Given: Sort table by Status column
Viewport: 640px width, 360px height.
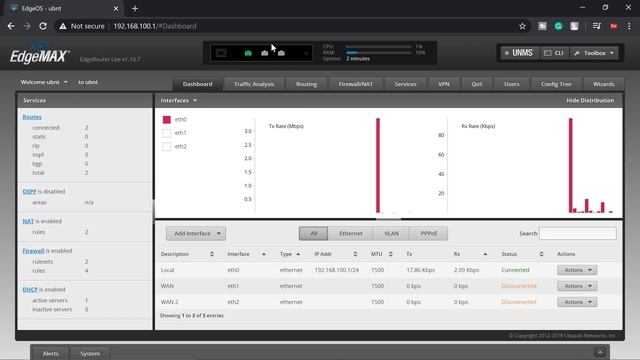Looking at the screenshot, I should click(541, 254).
